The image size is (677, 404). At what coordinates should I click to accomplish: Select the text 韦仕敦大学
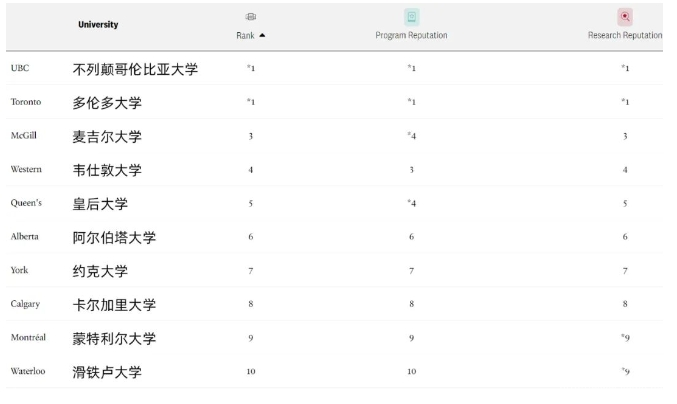tap(107, 170)
